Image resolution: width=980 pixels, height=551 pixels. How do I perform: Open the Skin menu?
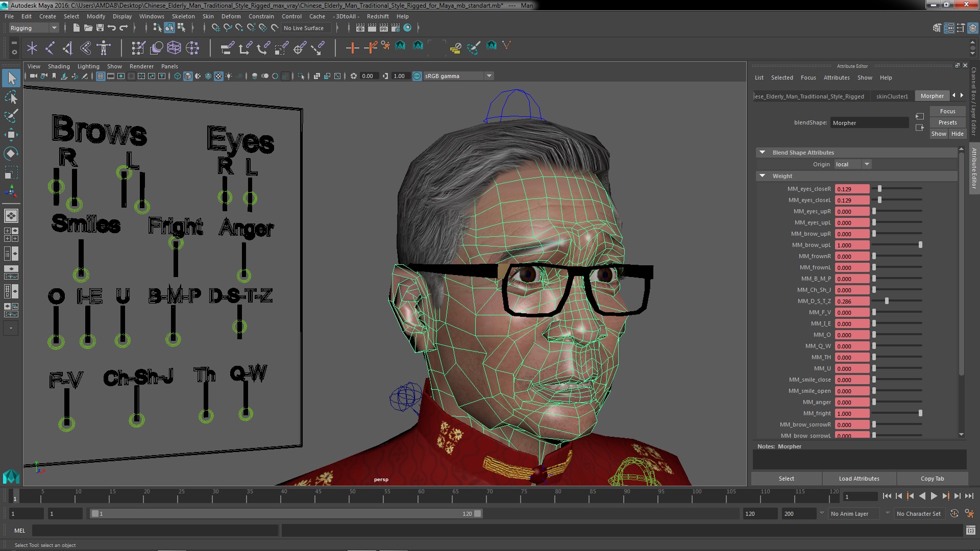pyautogui.click(x=208, y=16)
